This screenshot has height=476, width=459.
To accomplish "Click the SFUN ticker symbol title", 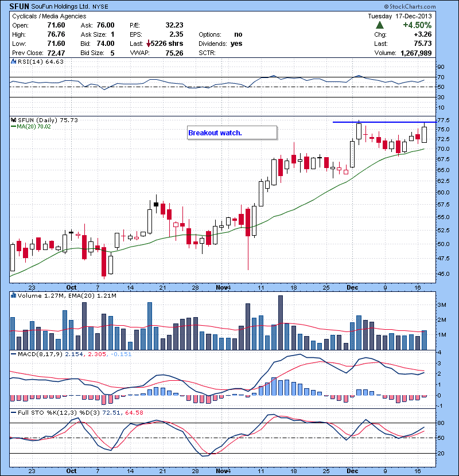I will coord(19,6).
